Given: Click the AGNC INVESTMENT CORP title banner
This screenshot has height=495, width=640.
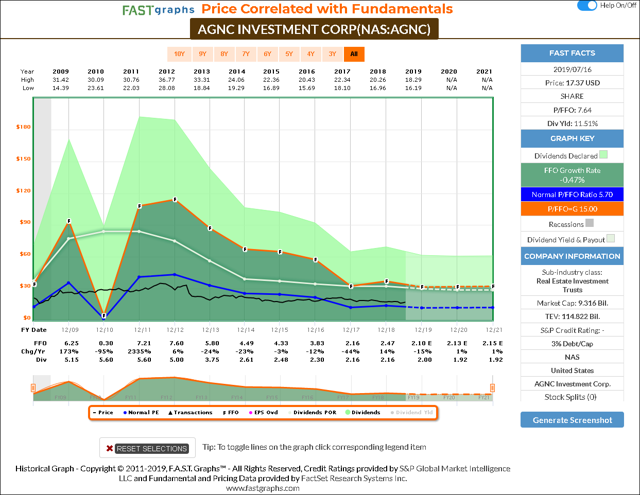Looking at the screenshot, I should pyautogui.click(x=314, y=29).
